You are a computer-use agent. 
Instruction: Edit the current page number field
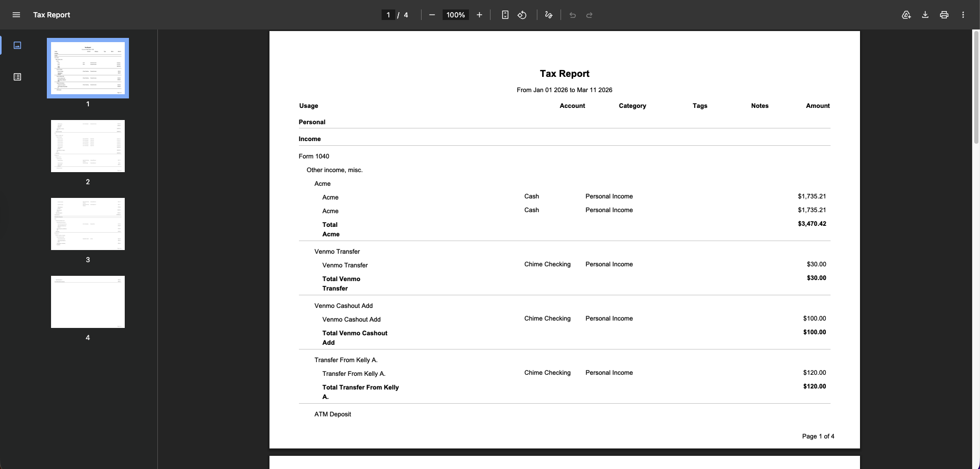(388, 15)
